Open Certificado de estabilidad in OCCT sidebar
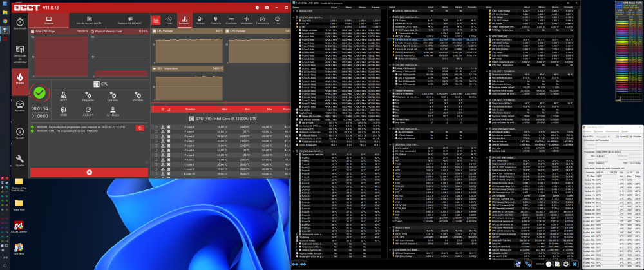The image size is (644, 270). coord(20,53)
